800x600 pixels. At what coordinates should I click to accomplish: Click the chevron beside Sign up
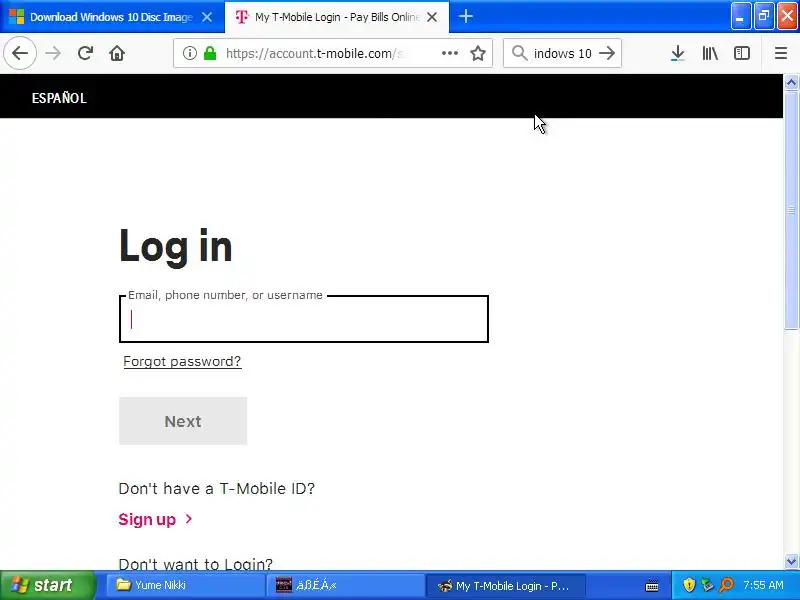[x=189, y=519]
